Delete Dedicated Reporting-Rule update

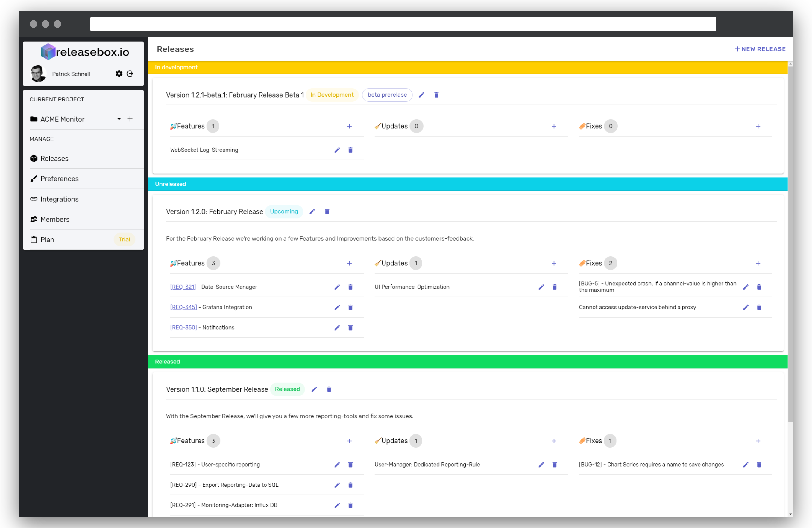pyautogui.click(x=554, y=465)
